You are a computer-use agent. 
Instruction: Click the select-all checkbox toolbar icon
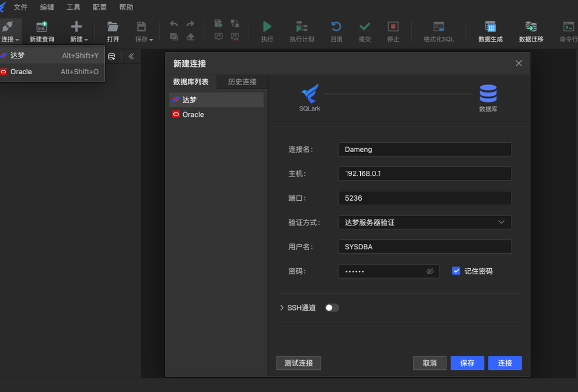pos(174,37)
